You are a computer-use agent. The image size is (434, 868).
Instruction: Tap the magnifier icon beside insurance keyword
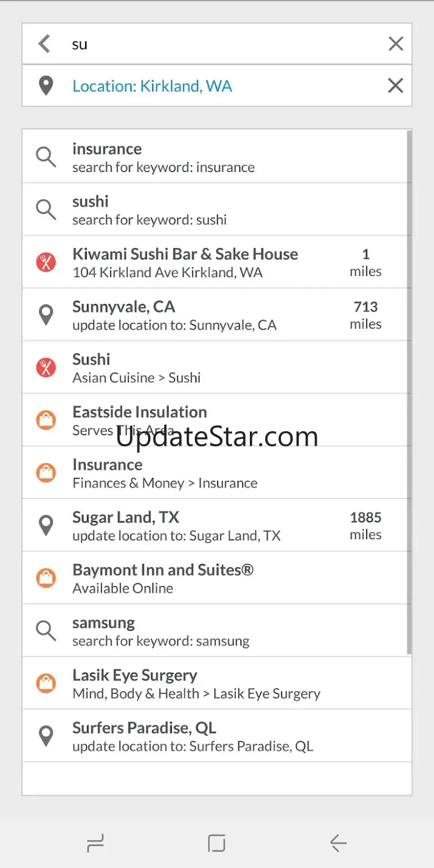click(x=46, y=157)
